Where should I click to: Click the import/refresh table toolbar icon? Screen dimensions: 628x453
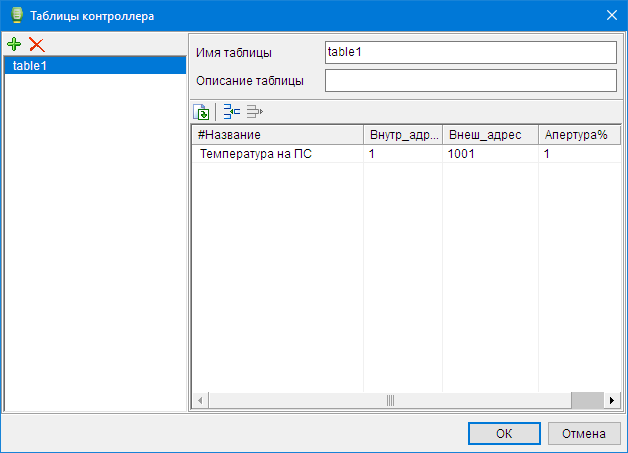[201, 112]
